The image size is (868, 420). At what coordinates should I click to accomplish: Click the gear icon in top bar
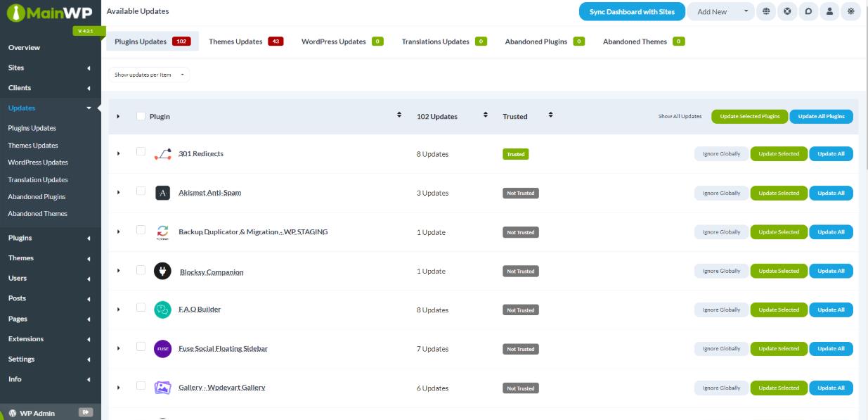[851, 11]
